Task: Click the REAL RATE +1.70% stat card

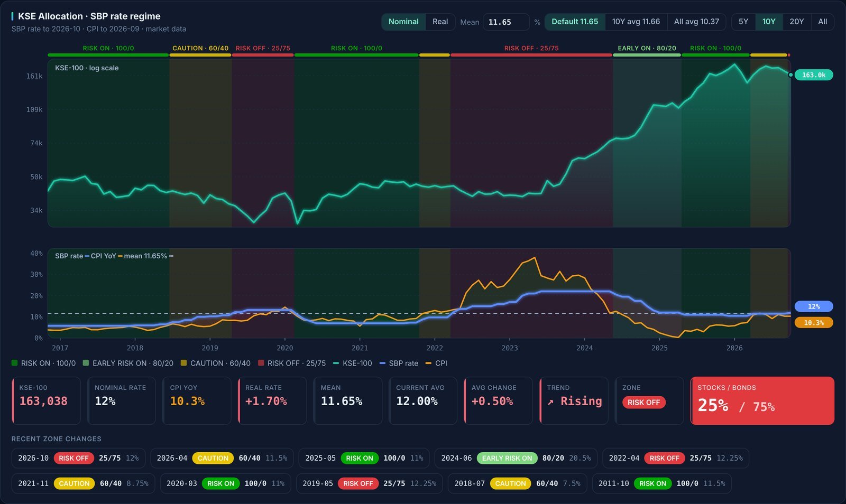Action: pyautogui.click(x=272, y=400)
